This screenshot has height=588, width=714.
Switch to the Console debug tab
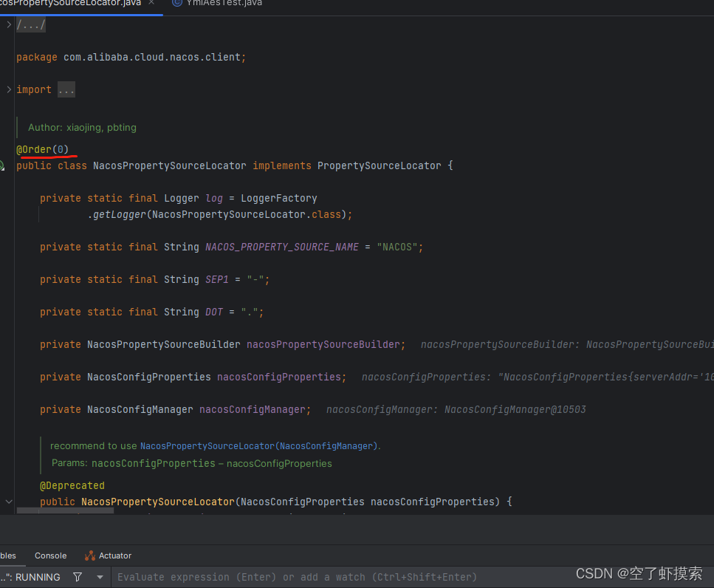point(50,555)
